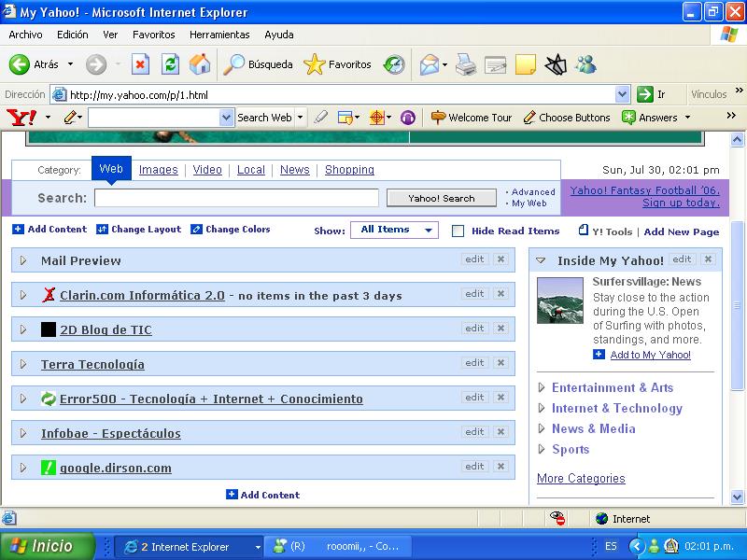
Task: Open the address bar URL dropdown
Action: (x=622, y=94)
